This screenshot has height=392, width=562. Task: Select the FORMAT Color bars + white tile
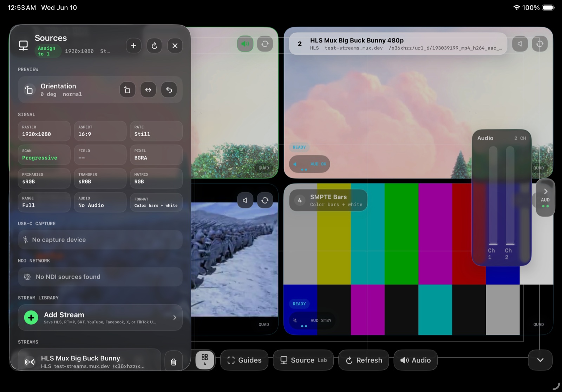click(156, 202)
